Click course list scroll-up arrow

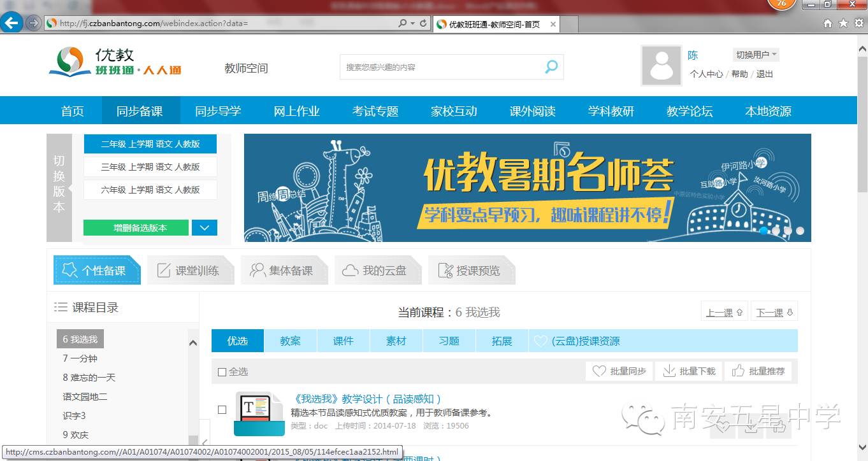(193, 343)
